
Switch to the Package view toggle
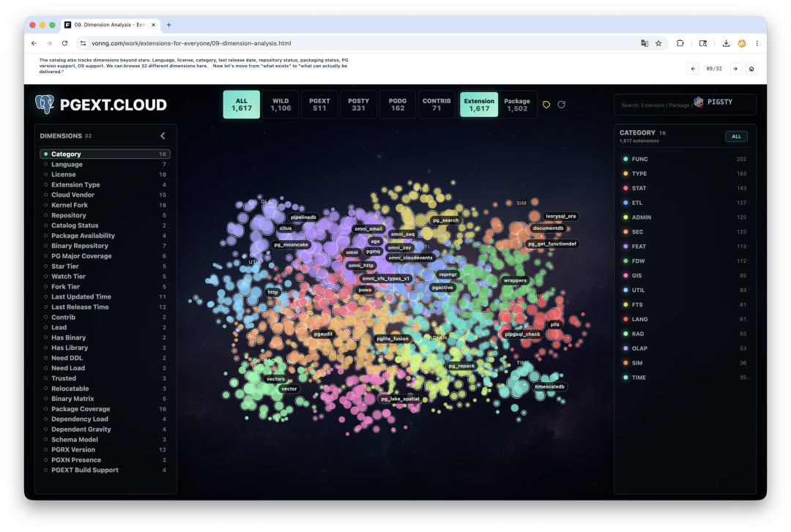point(517,105)
